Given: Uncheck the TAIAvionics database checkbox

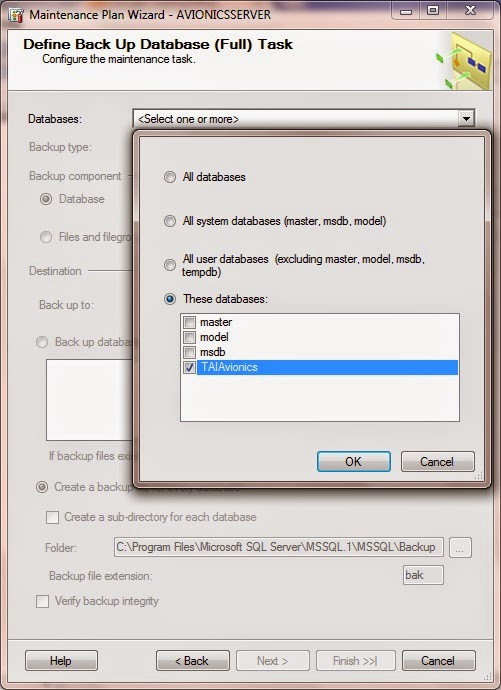Looking at the screenshot, I should (190, 367).
